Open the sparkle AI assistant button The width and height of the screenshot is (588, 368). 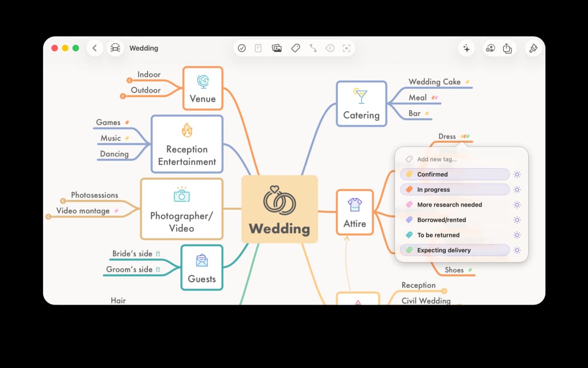coord(466,48)
